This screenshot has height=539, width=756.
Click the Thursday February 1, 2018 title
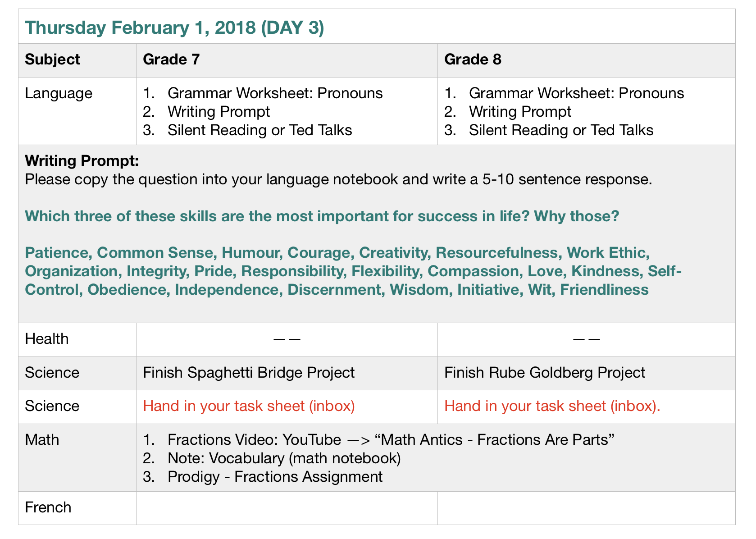pyautogui.click(x=174, y=27)
